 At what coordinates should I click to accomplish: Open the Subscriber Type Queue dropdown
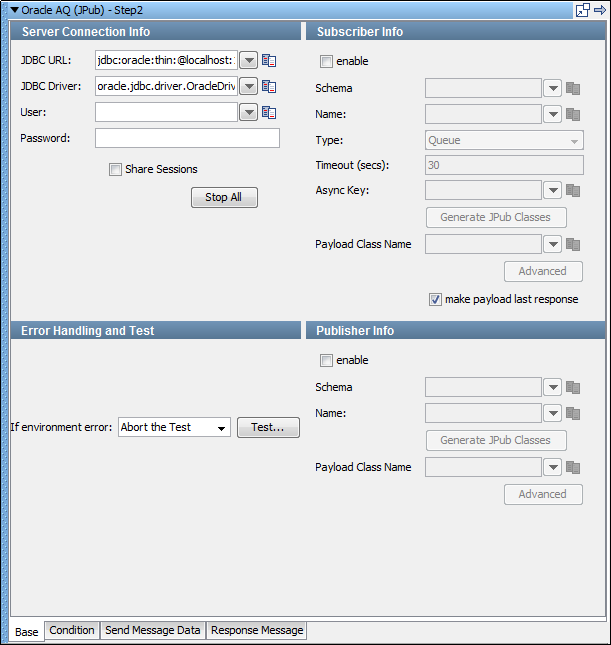(x=574, y=141)
